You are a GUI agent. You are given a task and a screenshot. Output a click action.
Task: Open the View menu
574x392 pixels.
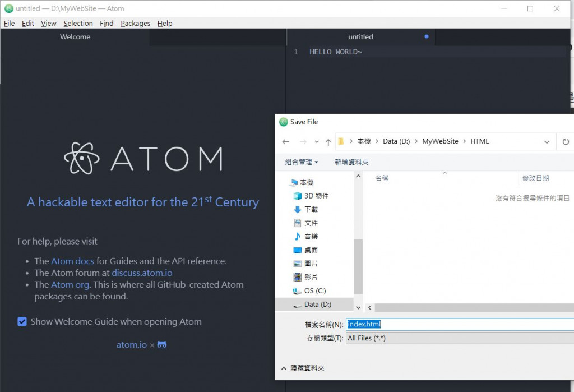[x=49, y=23]
